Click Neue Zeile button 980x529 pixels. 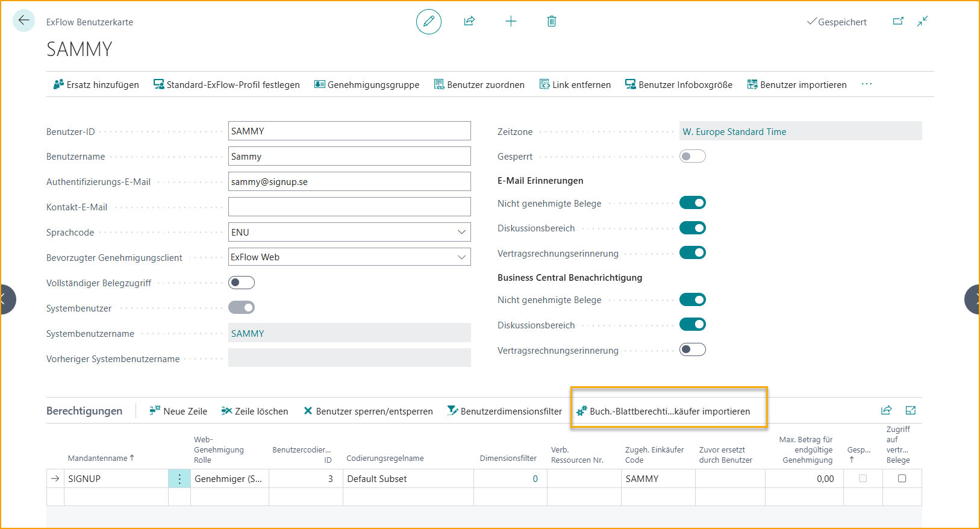(x=178, y=412)
